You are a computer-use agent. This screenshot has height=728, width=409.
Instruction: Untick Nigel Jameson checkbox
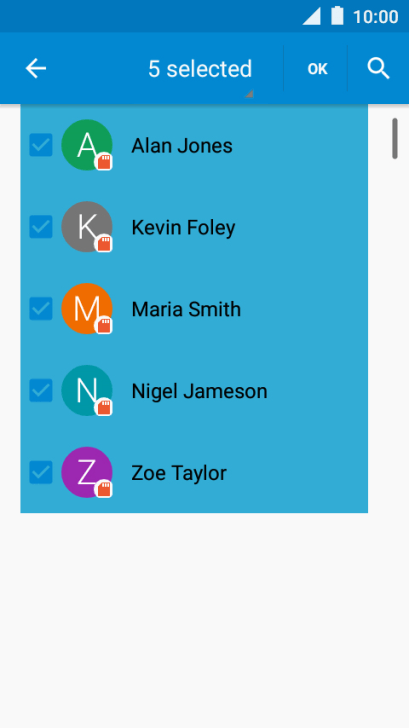pyautogui.click(x=41, y=390)
